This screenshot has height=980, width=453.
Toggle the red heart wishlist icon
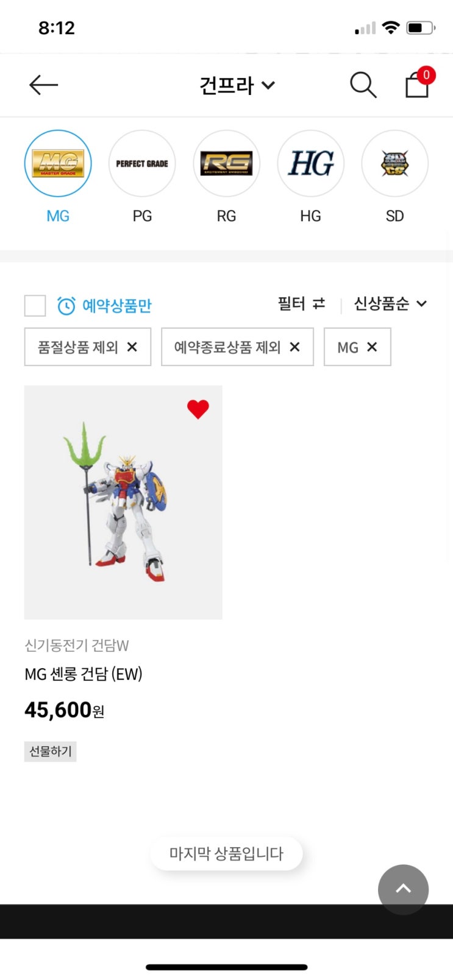pyautogui.click(x=198, y=409)
